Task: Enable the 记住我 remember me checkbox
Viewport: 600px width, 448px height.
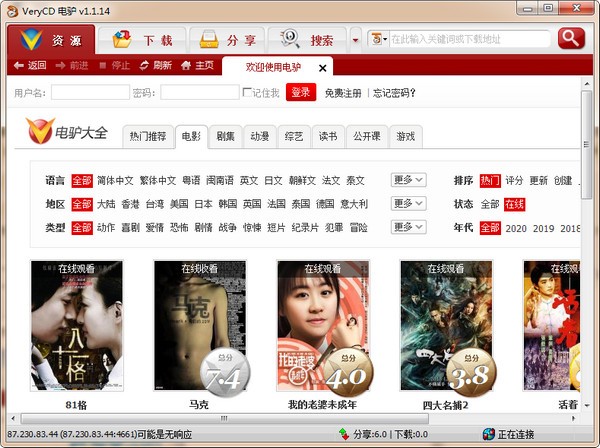Action: coord(248,93)
